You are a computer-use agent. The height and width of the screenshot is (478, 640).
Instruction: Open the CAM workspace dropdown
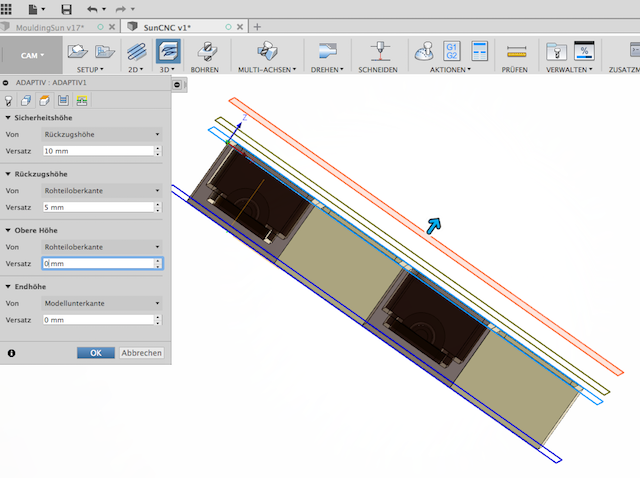[x=32, y=55]
